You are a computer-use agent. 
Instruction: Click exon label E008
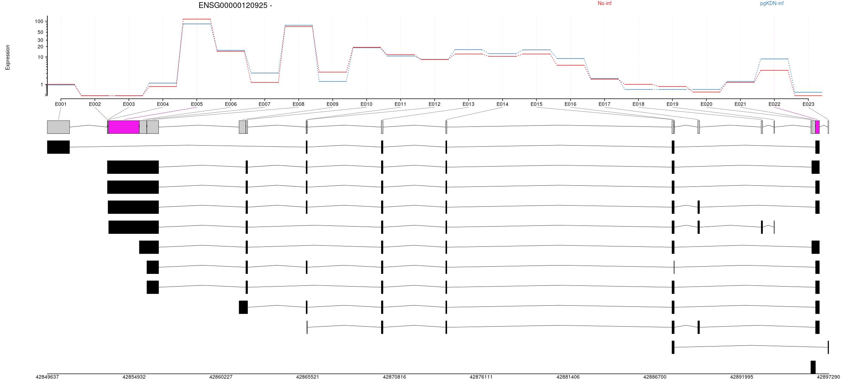click(298, 104)
